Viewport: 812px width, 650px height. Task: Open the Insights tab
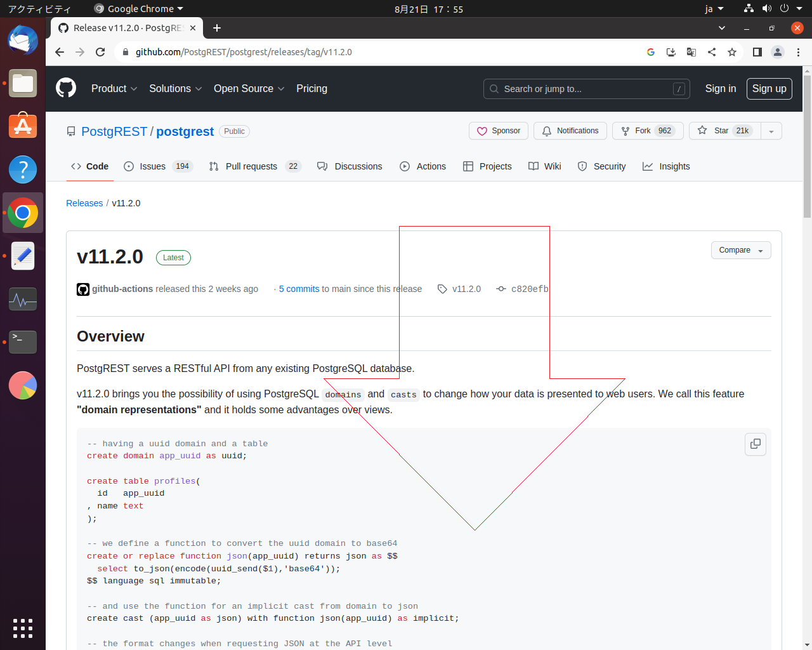666,166
